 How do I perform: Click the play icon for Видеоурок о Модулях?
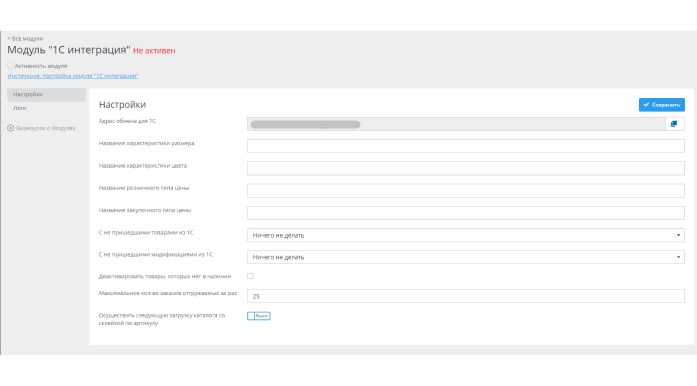tap(11, 128)
